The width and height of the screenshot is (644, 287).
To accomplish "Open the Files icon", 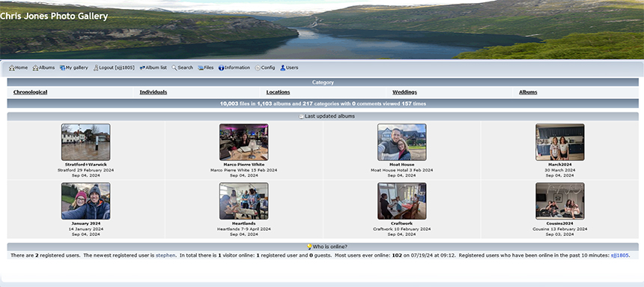I will [201, 68].
